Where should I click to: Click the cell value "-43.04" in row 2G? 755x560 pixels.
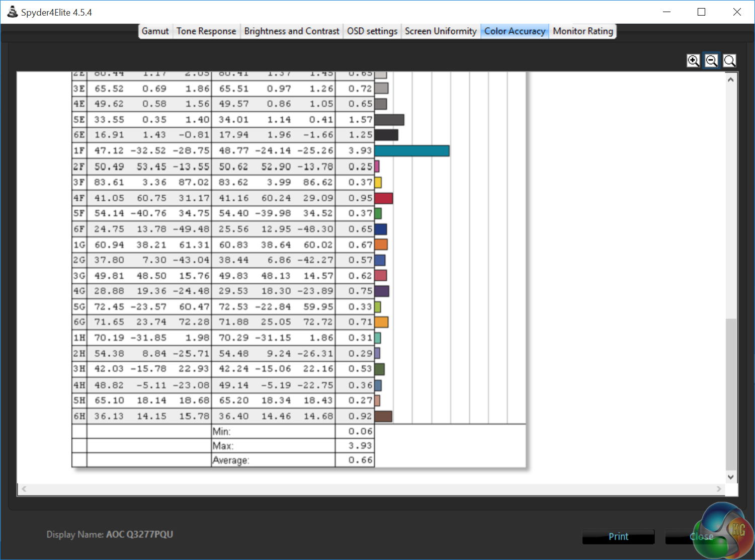tap(191, 260)
